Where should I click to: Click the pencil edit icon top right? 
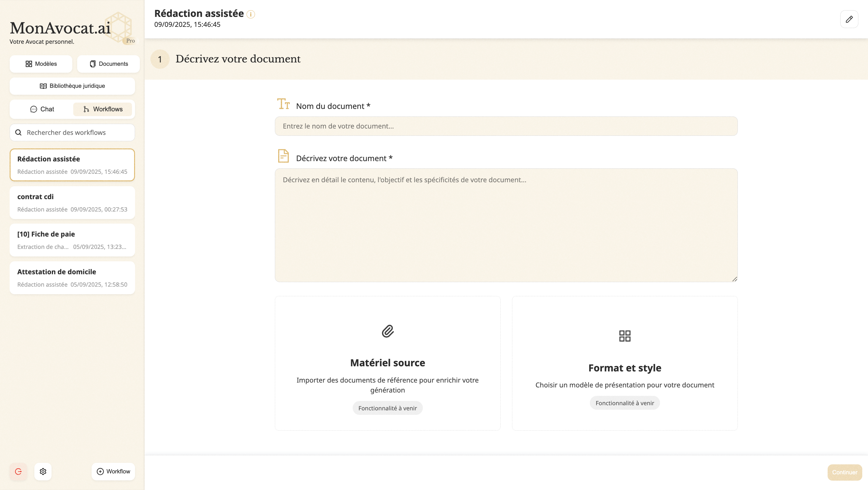tap(849, 19)
